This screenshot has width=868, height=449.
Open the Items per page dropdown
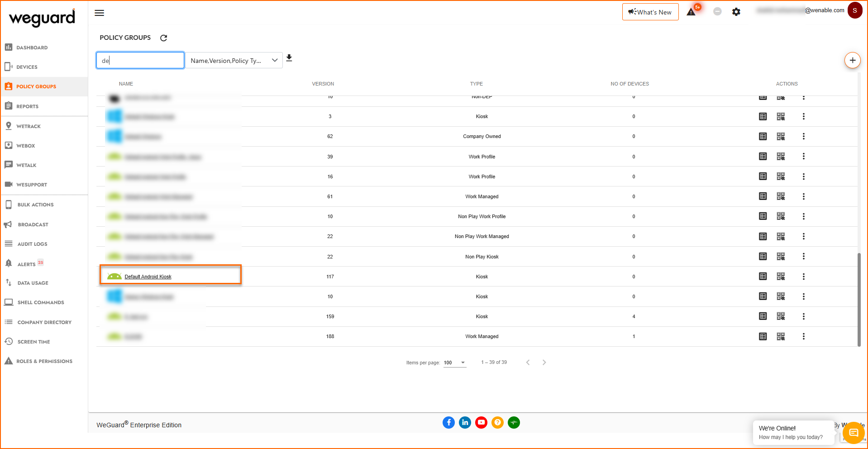[x=455, y=363]
